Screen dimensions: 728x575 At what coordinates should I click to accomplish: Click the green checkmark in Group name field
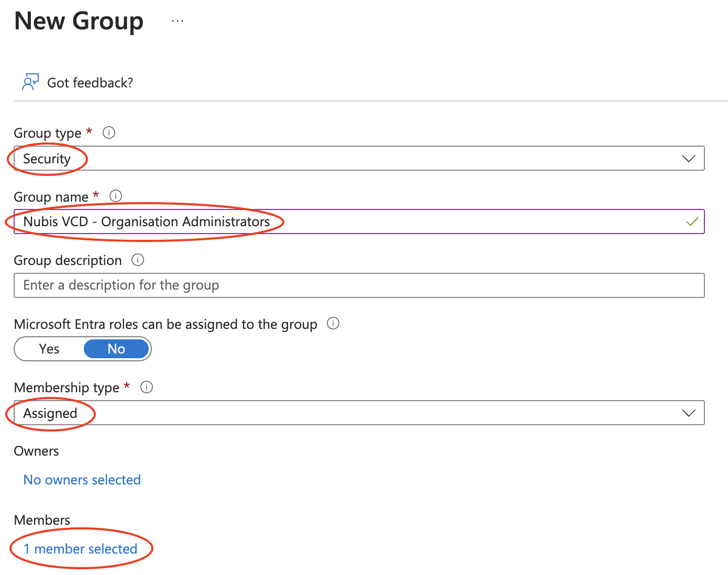[x=692, y=222]
